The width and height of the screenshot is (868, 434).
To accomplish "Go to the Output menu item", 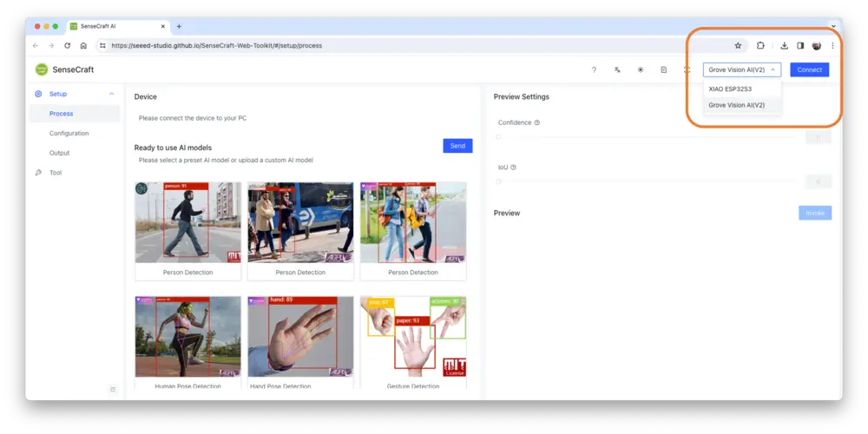I will (x=60, y=153).
